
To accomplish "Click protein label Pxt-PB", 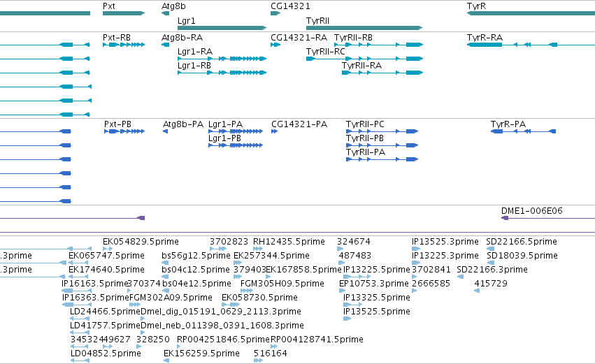I will point(117,124).
